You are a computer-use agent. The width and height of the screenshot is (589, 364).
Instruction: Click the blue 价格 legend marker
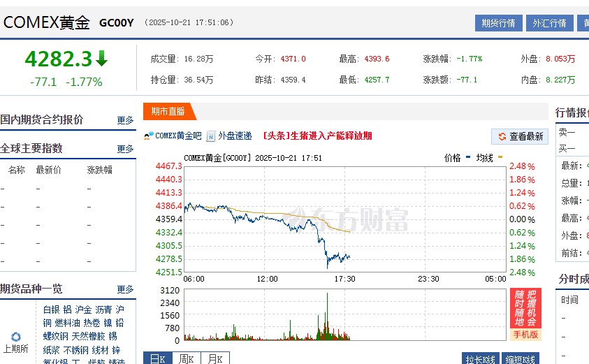[x=468, y=158]
